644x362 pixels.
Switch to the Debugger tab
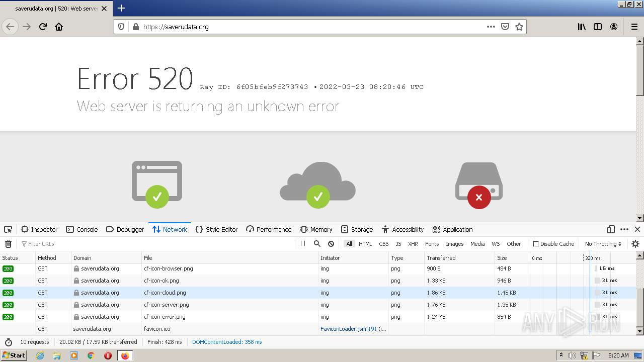[125, 229]
